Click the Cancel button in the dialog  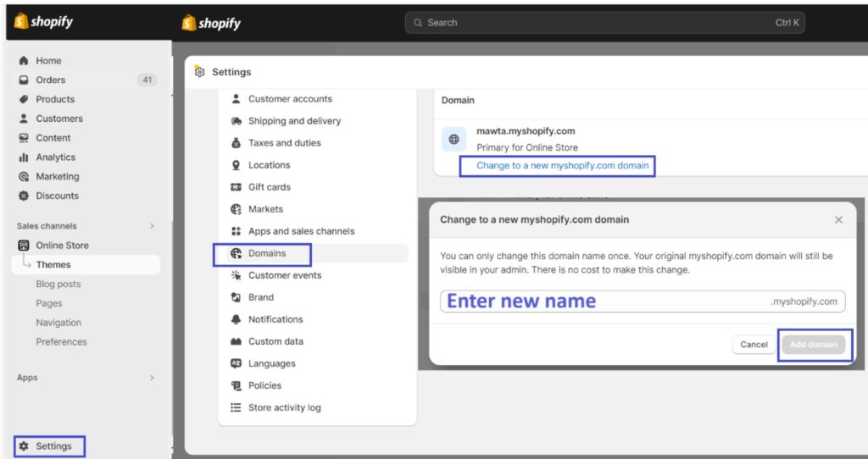(x=754, y=345)
